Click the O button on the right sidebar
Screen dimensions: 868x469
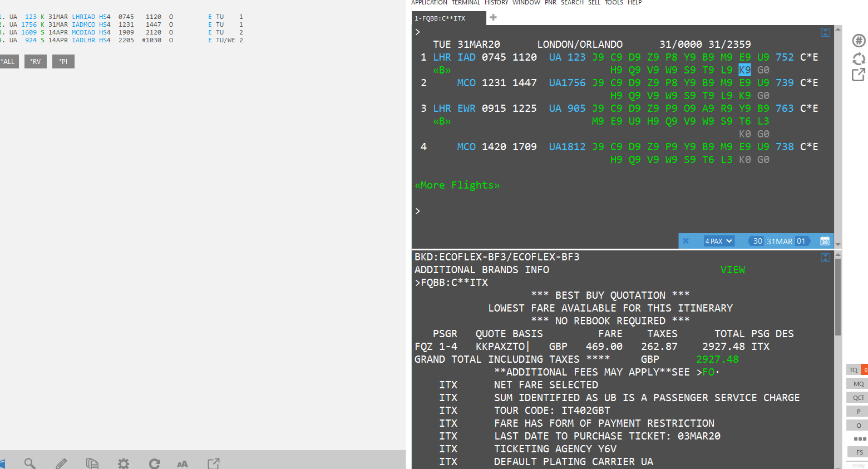859,426
